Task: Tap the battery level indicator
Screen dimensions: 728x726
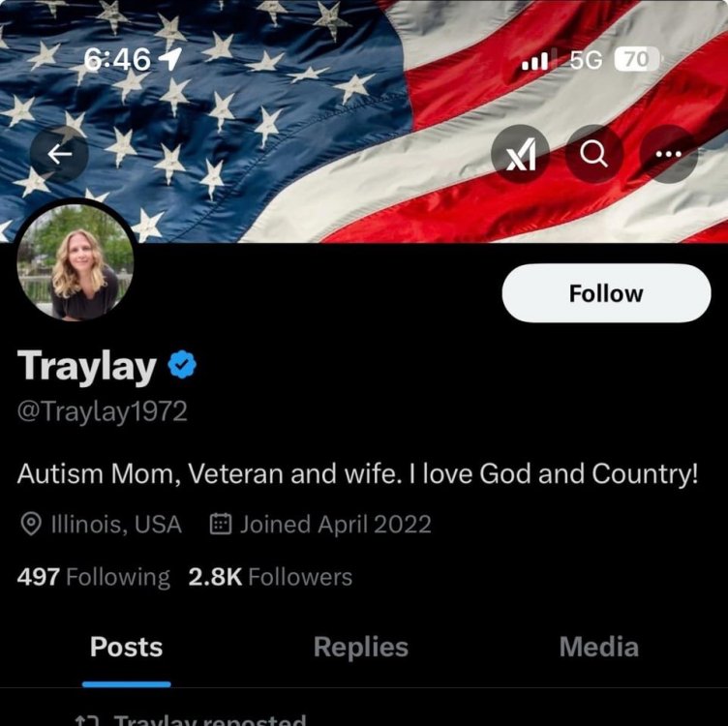Action: [637, 59]
